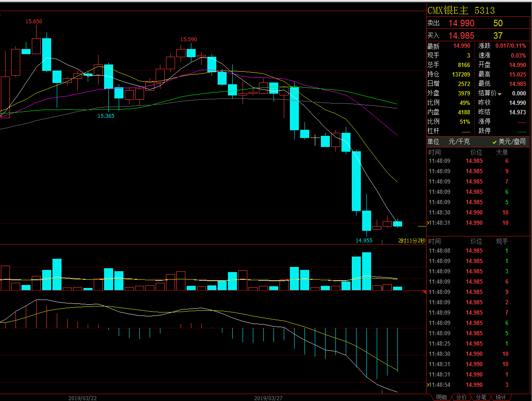Click the 5313 contract code
532x401 pixels.
coord(485,10)
